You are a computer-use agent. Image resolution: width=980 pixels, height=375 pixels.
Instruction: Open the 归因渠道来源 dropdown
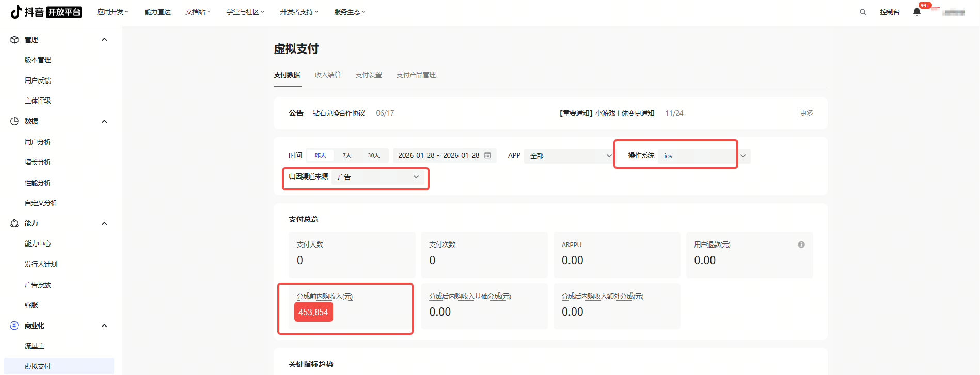tap(378, 177)
